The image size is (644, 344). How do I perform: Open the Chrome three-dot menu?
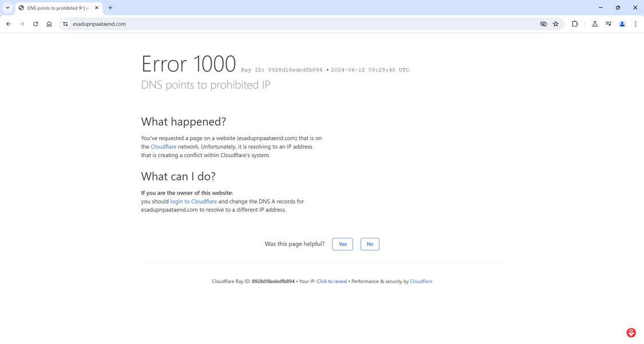635,24
